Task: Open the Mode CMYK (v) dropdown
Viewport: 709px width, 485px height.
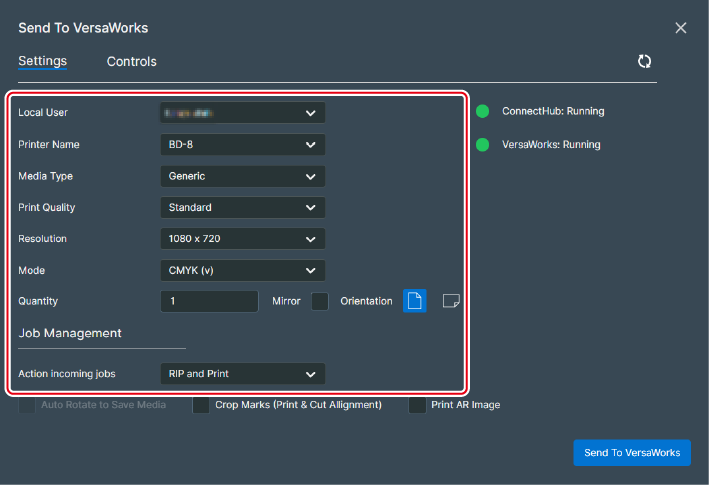Action: pyautogui.click(x=242, y=270)
